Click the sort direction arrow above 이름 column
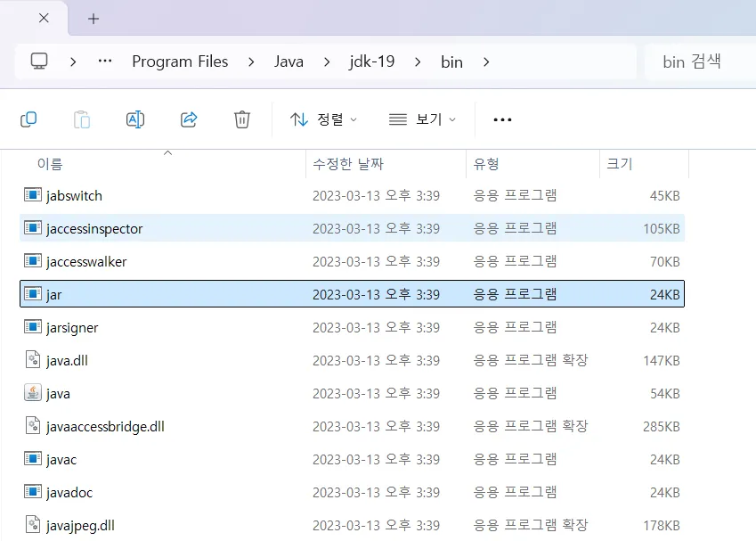Image resolution: width=756 pixels, height=541 pixels. [x=167, y=153]
